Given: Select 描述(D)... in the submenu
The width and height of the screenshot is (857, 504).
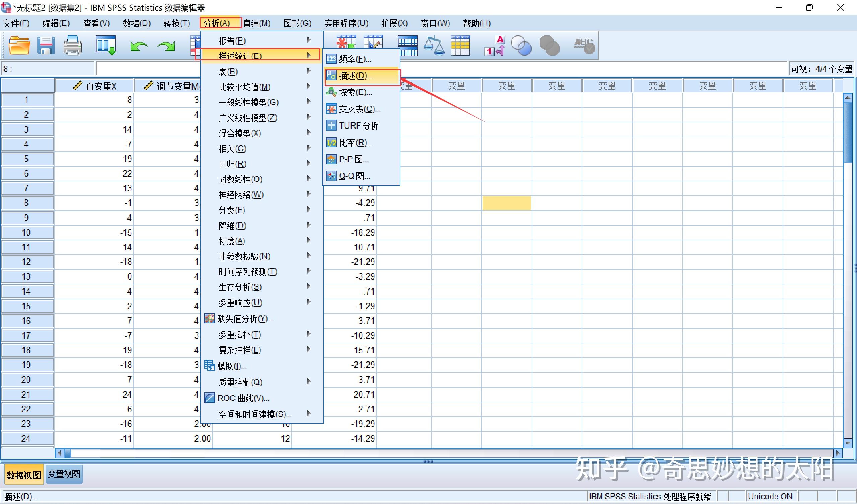Looking at the screenshot, I should [362, 76].
